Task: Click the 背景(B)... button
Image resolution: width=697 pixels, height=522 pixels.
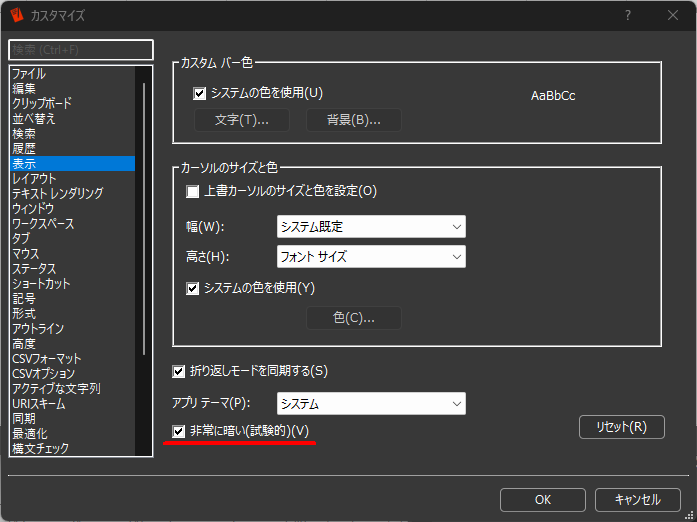Action: 354,120
